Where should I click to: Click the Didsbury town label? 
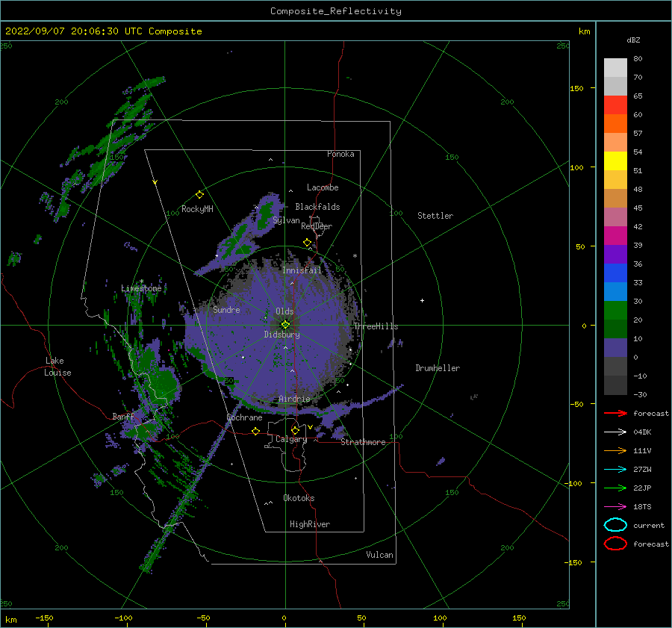[282, 335]
